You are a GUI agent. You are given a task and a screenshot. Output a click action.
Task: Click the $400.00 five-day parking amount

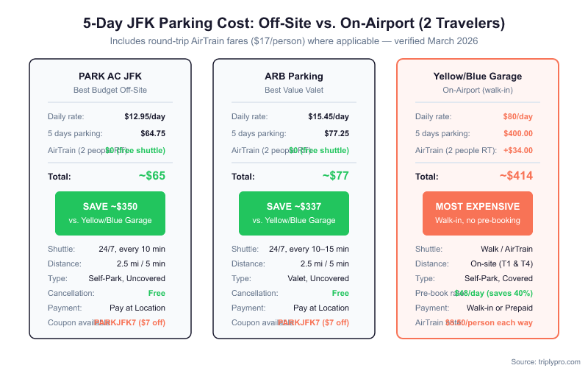click(x=518, y=133)
